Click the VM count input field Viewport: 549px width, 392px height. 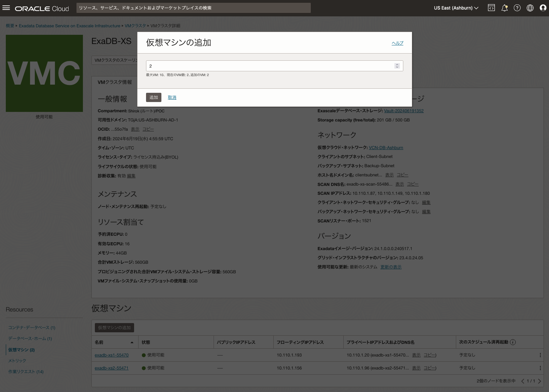click(274, 66)
